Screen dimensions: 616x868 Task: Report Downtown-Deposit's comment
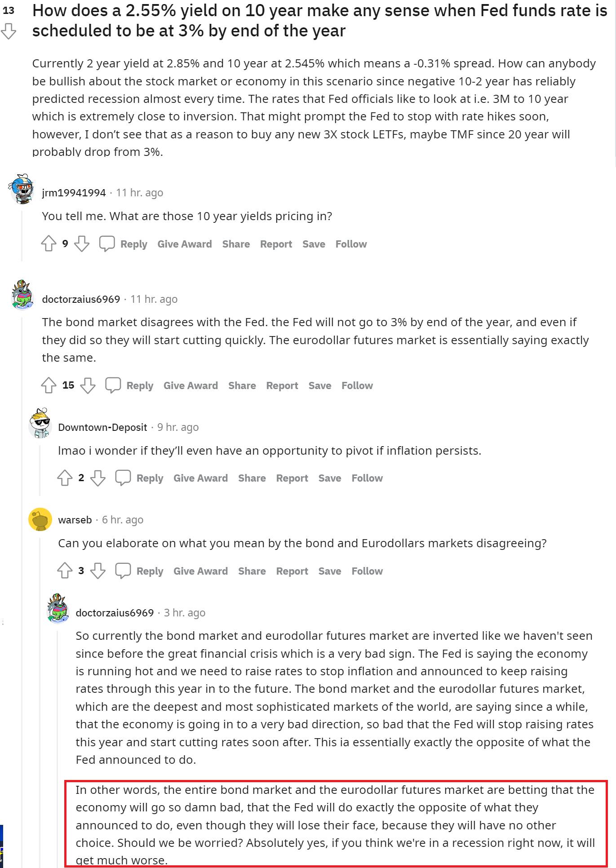[292, 478]
